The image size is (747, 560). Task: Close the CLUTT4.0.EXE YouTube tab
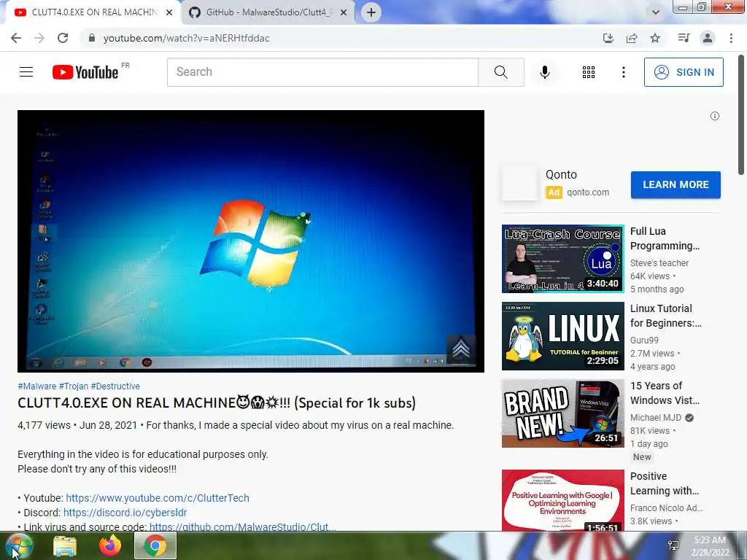(169, 12)
